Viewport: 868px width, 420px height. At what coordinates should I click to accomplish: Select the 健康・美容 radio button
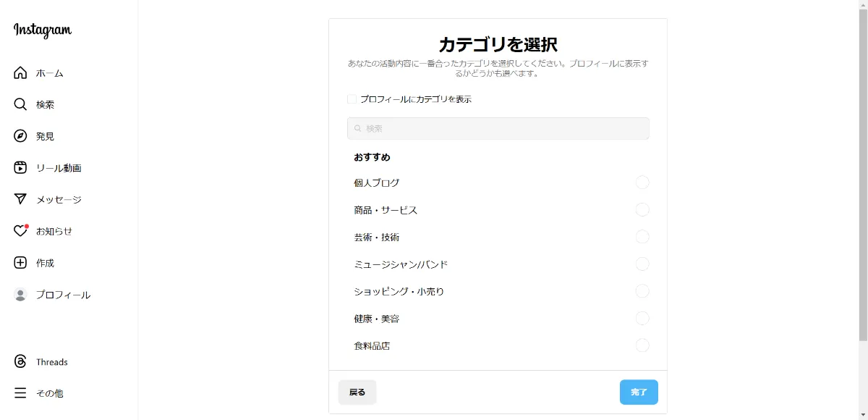(x=642, y=319)
